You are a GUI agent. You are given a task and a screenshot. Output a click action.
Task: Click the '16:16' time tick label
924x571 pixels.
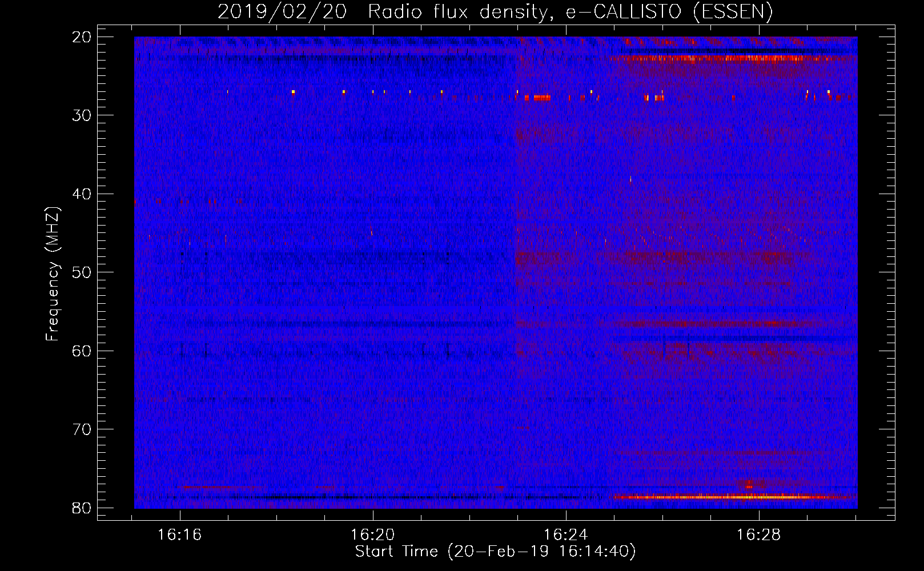click(x=180, y=535)
